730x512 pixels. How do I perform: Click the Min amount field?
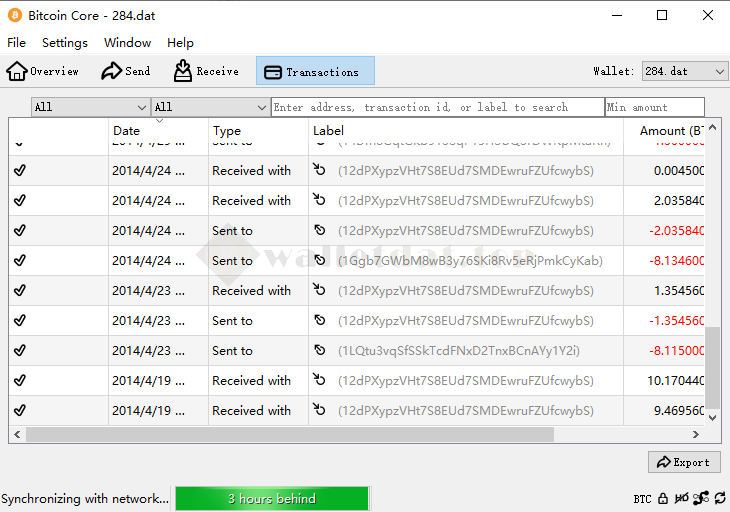[x=654, y=107]
